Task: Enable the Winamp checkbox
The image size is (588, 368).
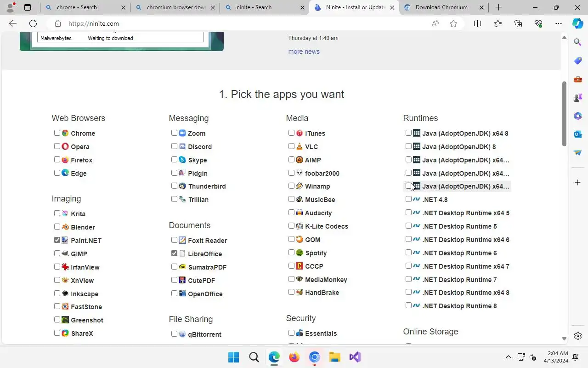Action: [291, 185]
